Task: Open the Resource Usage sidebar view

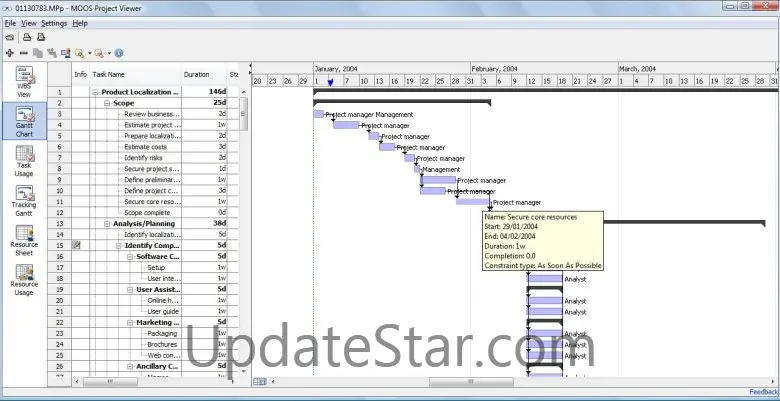Action: 24,280
